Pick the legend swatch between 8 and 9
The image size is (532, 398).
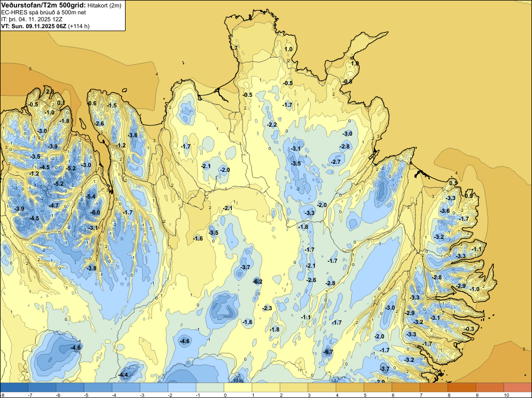(462, 387)
